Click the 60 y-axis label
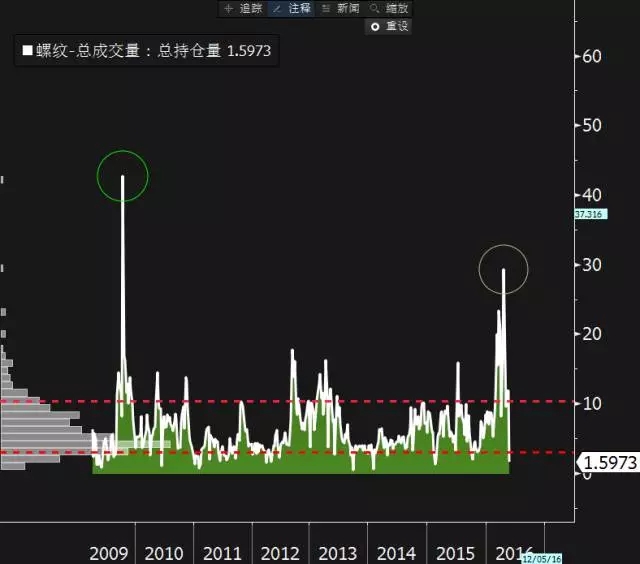The image size is (640, 564). pyautogui.click(x=592, y=57)
